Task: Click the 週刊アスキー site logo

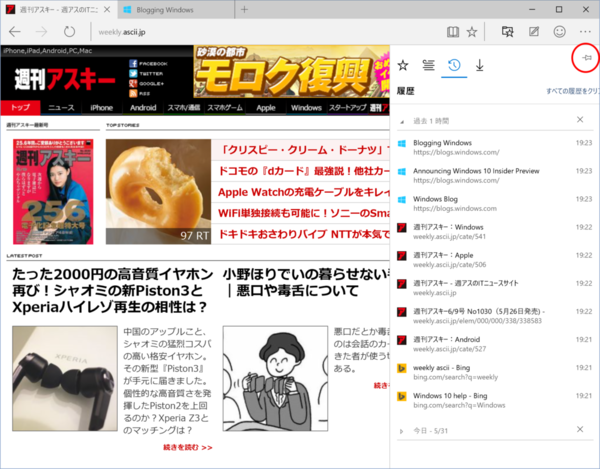Action: [64, 80]
